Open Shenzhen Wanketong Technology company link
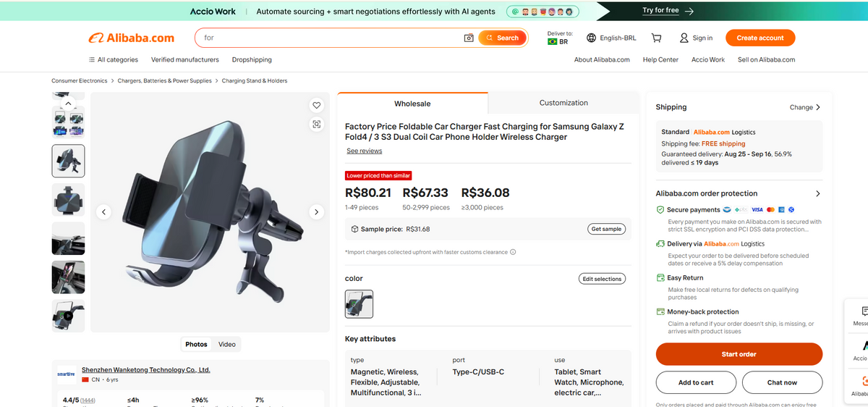The image size is (868, 407). click(146, 369)
